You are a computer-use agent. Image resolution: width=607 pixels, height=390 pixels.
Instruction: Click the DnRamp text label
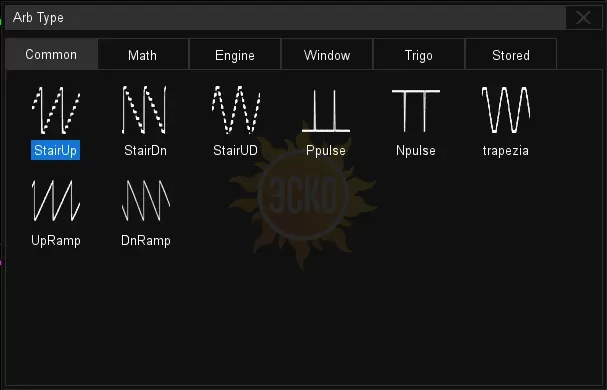pos(146,241)
